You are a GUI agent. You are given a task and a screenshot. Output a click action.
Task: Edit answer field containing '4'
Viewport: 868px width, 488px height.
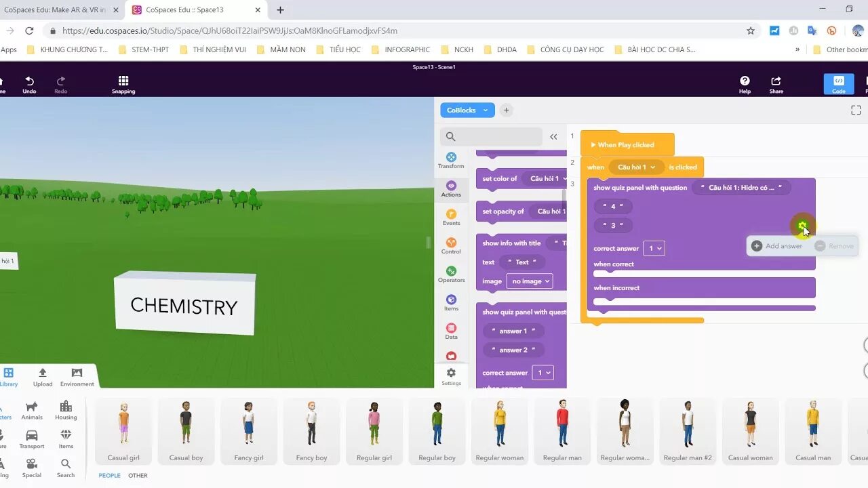click(613, 206)
